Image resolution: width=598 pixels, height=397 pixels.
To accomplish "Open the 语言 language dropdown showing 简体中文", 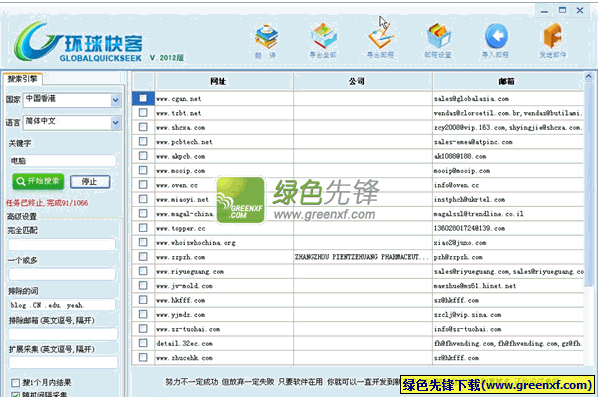I will coord(72,122).
